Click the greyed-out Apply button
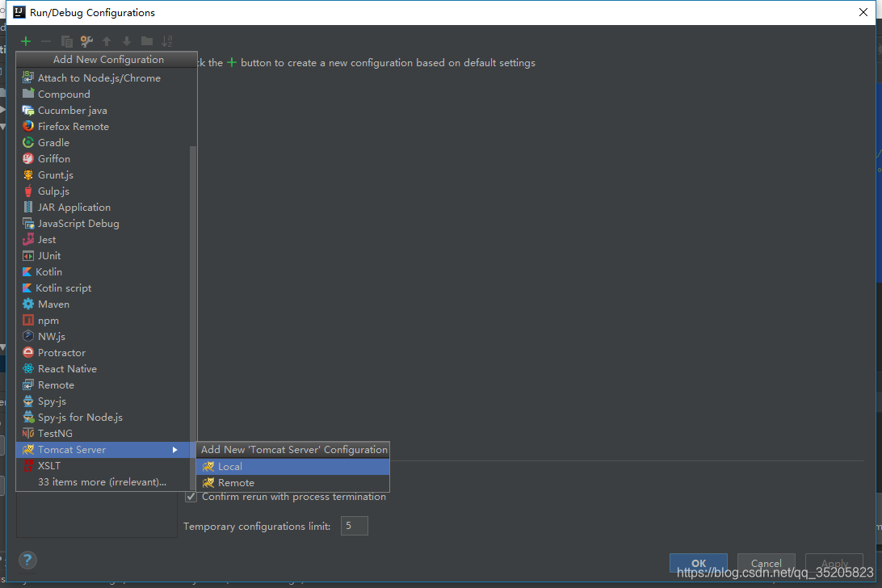 [834, 563]
